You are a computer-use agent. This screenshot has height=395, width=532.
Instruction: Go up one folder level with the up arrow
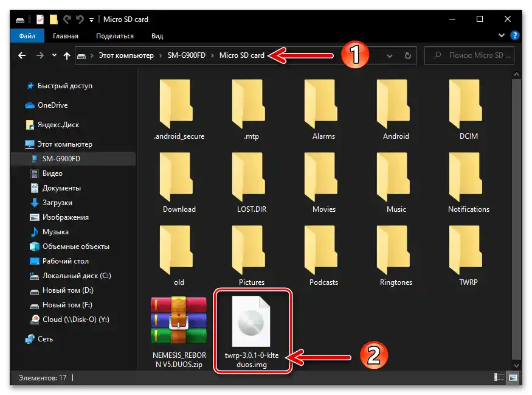(x=66, y=55)
